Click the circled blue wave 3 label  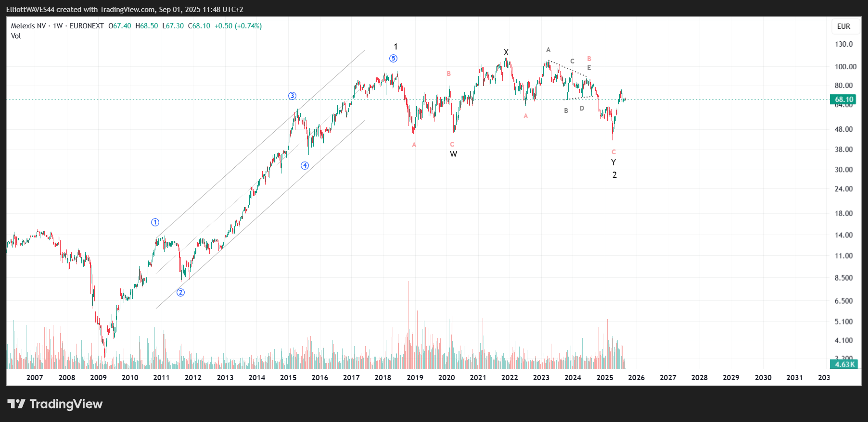point(292,96)
